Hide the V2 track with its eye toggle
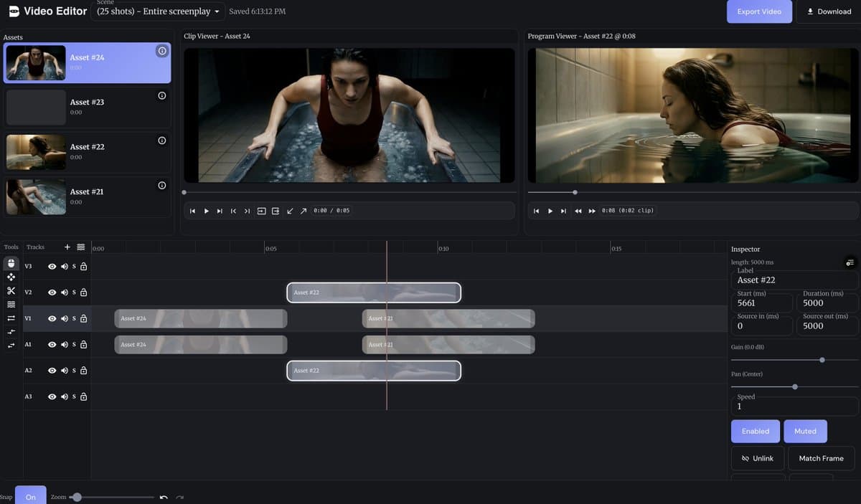 51,292
